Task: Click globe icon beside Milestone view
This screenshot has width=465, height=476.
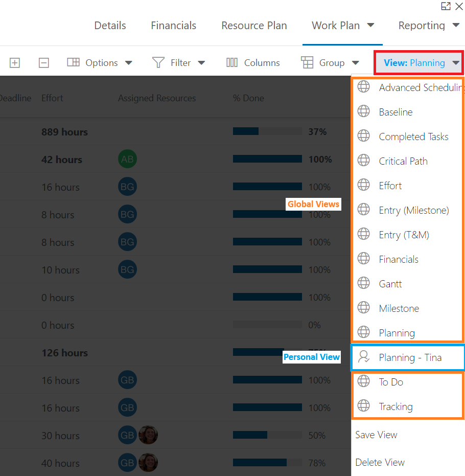Action: [363, 307]
